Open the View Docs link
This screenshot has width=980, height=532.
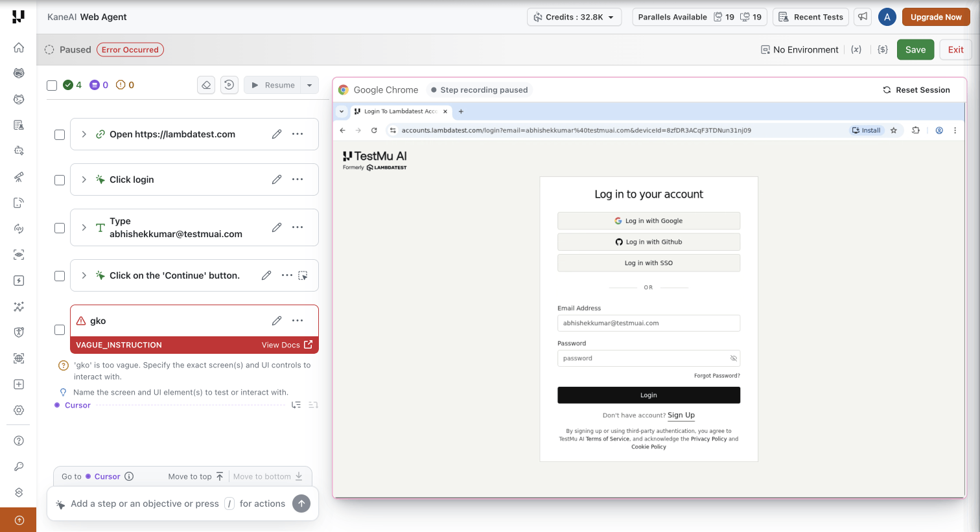click(x=287, y=345)
